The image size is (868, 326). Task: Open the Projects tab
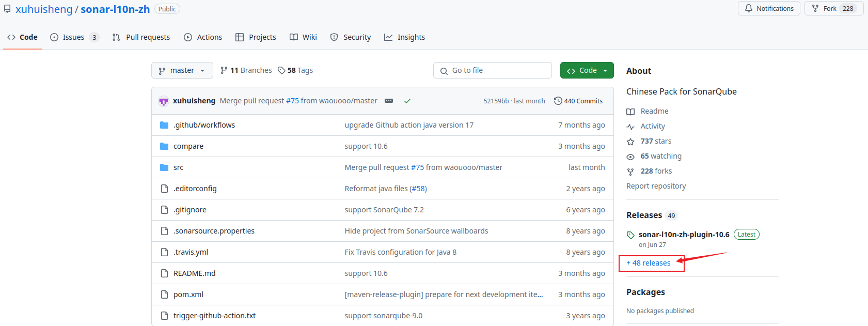[x=256, y=37]
